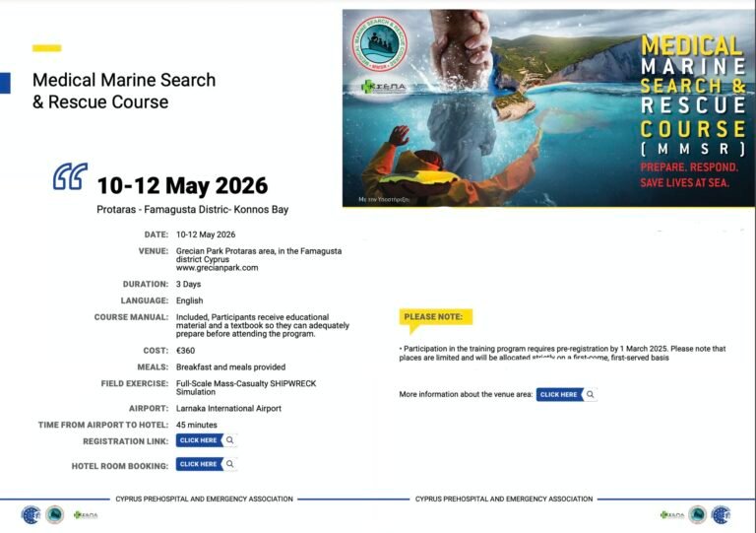Click 'SAVE LIVES AT SEA.' slogan in banner
This screenshot has width=756, height=533.
pos(685,183)
